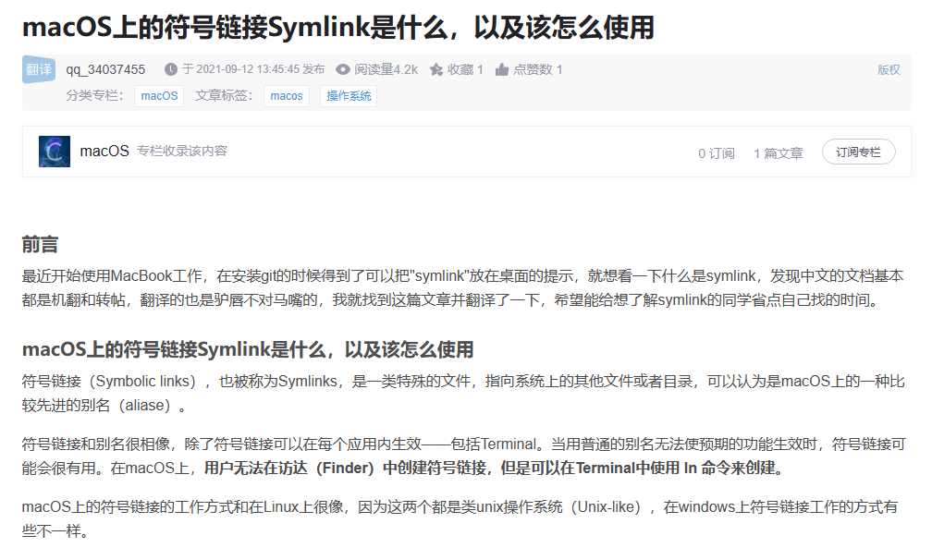932x560 pixels.
Task: Open the macos article tag
Action: point(287,95)
